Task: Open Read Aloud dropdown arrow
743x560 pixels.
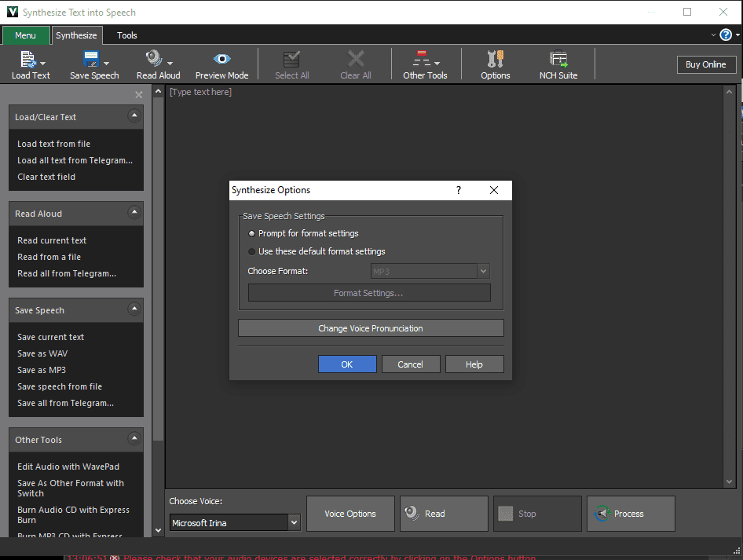Action: pyautogui.click(x=170, y=64)
